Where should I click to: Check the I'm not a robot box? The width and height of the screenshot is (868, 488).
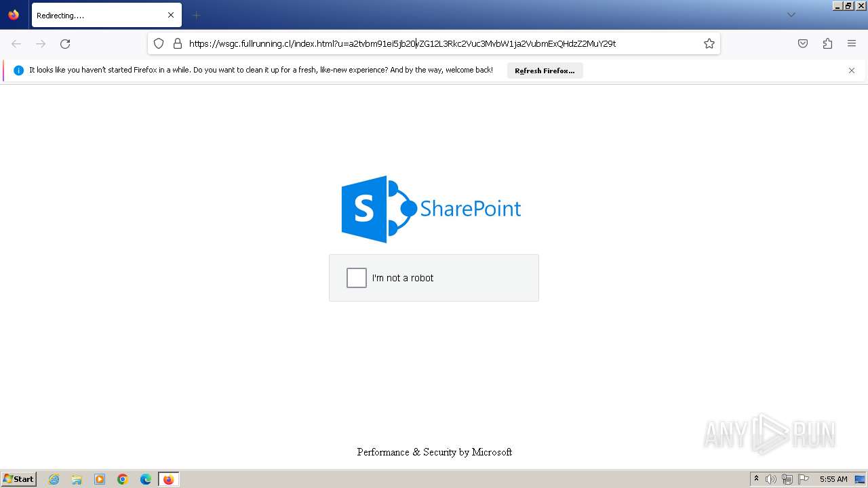click(x=357, y=278)
